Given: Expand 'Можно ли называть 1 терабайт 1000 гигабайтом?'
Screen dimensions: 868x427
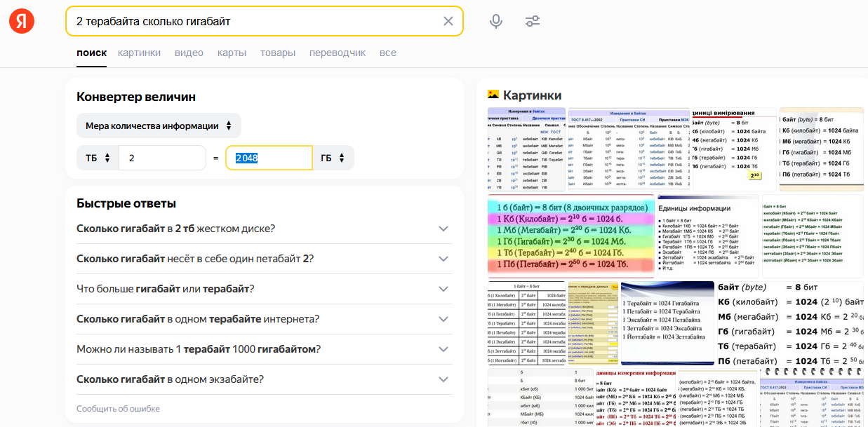Looking at the screenshot, I should (443, 349).
